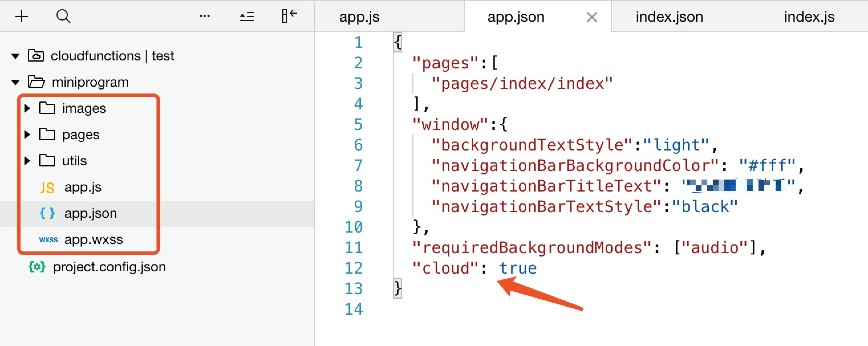868x346 pixels.
Task: Click the collapse-all folders icon
Action: coord(247,16)
